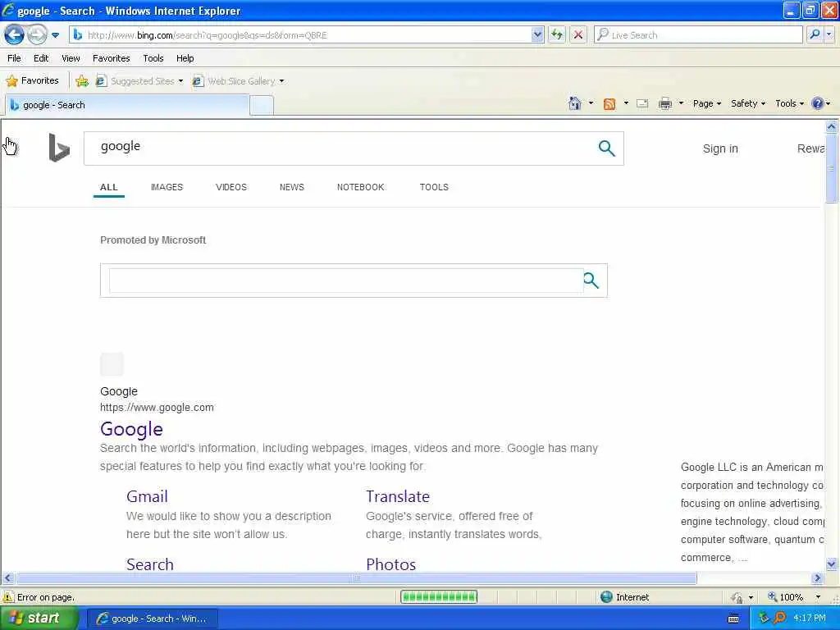Click the browser Forward arrow button
Screen dimensions: 840x630
pyautogui.click(x=37, y=35)
